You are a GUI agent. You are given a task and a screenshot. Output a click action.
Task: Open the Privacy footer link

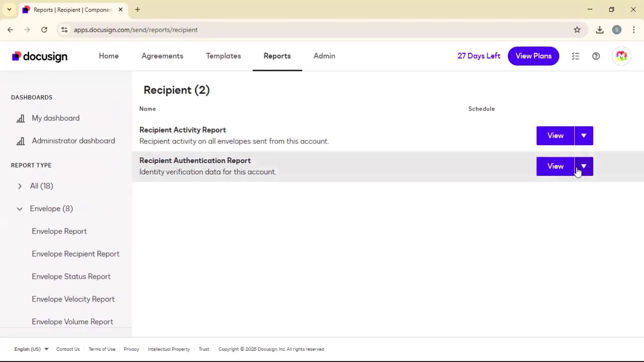click(x=131, y=349)
